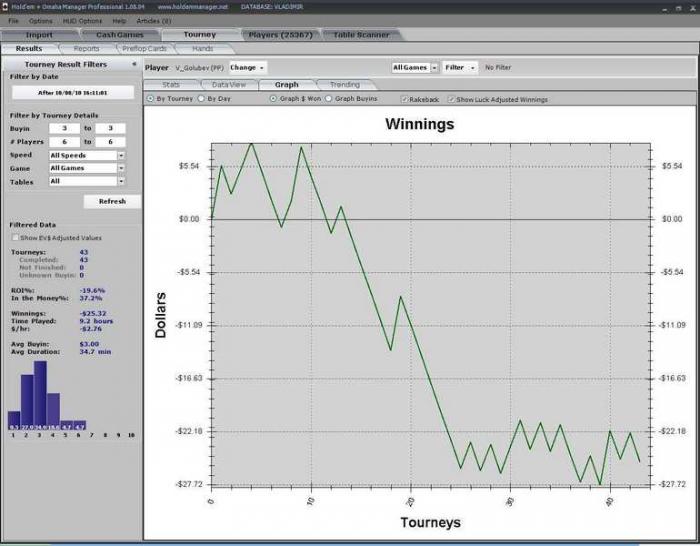Click the Tourneys x-axis label
The height and width of the screenshot is (546, 700).
click(430, 522)
